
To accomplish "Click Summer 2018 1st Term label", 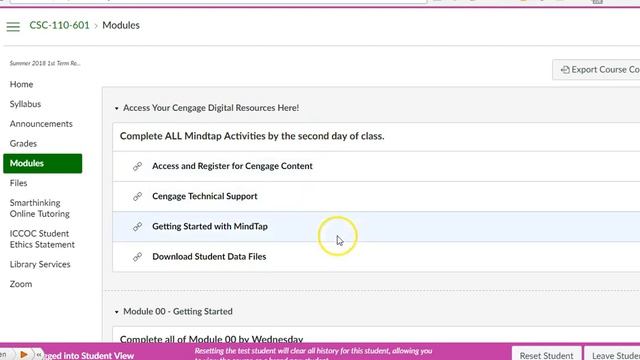I will pyautogui.click(x=45, y=63).
